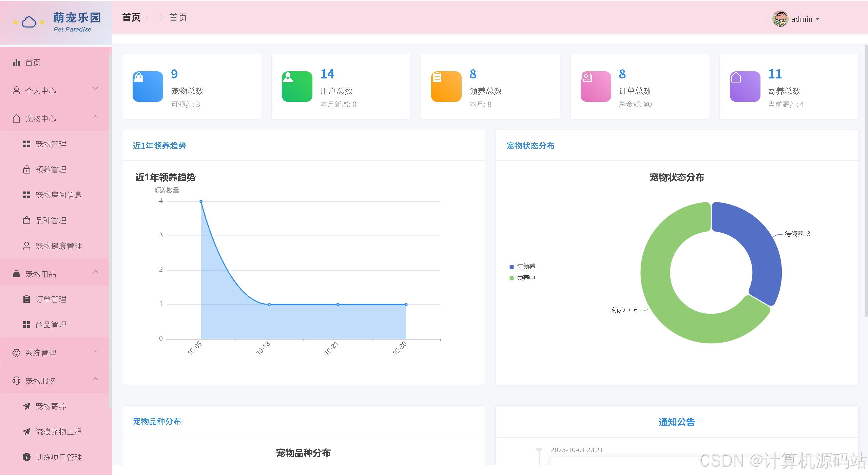The image size is (868, 475).
Task: Open 品种管理 menu item
Action: (54, 220)
